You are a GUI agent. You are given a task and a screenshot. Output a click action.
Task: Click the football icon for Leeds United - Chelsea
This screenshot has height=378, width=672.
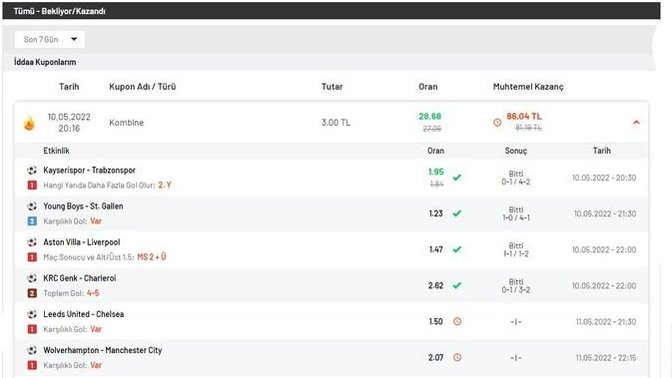point(32,314)
